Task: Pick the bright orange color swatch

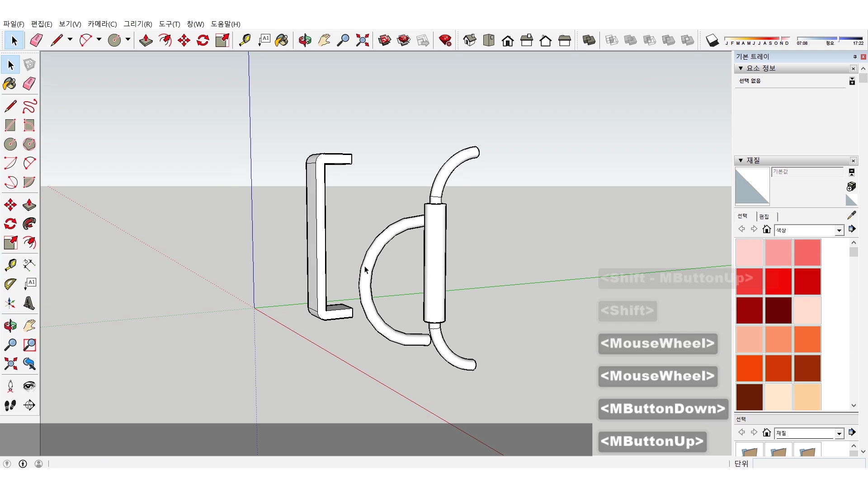Action: (x=749, y=368)
